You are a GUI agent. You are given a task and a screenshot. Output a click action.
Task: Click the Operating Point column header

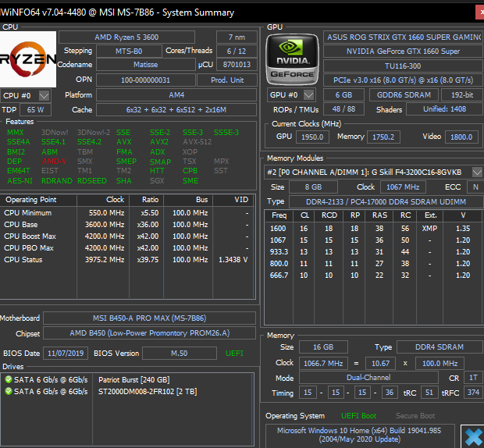(x=38, y=200)
